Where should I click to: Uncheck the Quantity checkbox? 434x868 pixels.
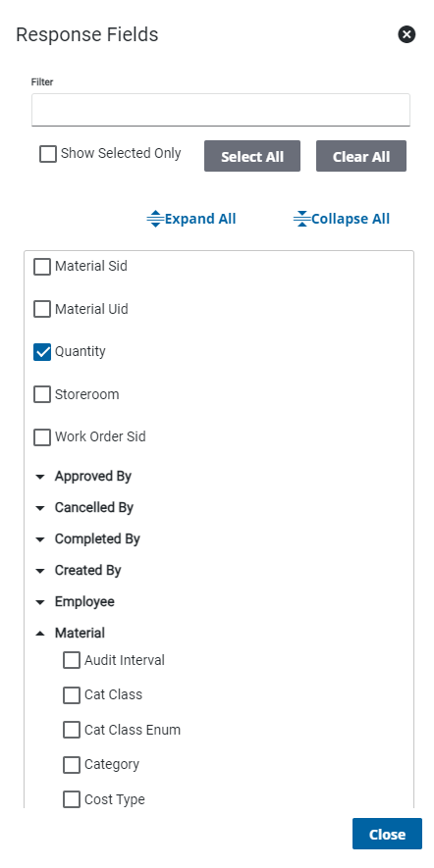tap(42, 351)
